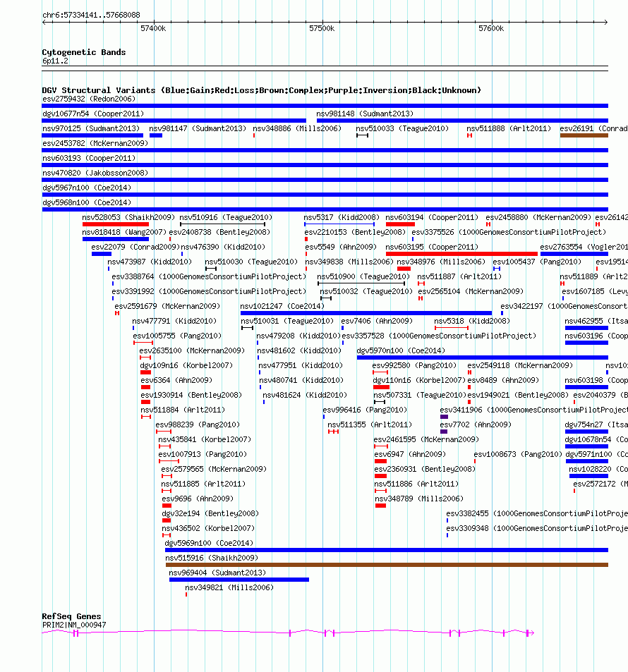The width and height of the screenshot is (628, 672).
Task: Click the esv2759432 (Redon2006) variant label
Action: pyautogui.click(x=89, y=99)
